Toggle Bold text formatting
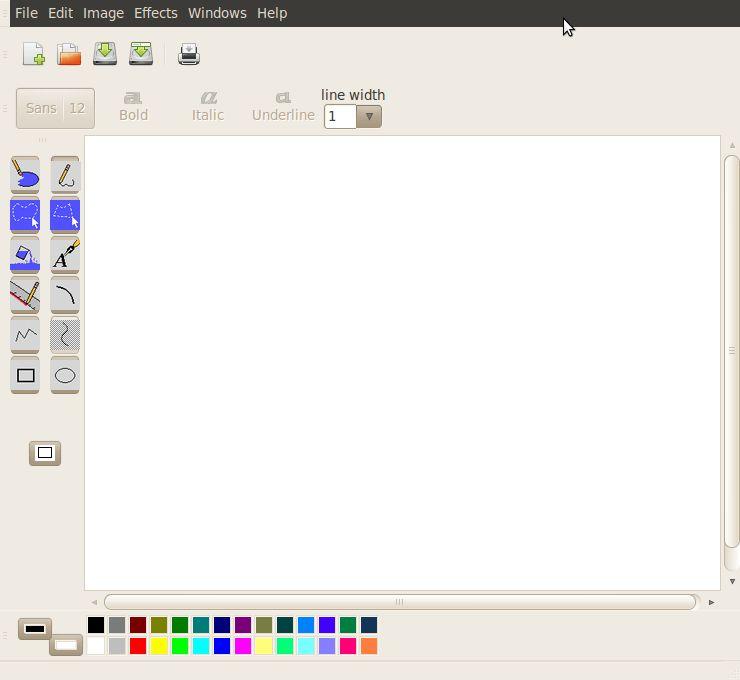740x680 pixels. (133, 106)
